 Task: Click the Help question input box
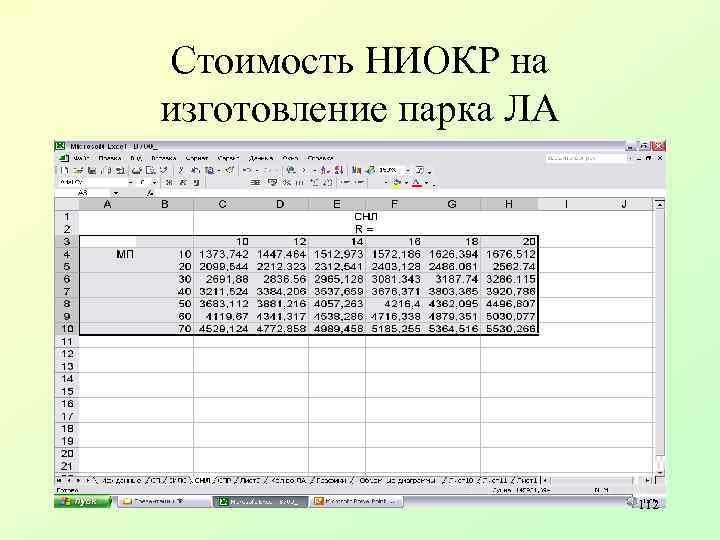coord(584,158)
